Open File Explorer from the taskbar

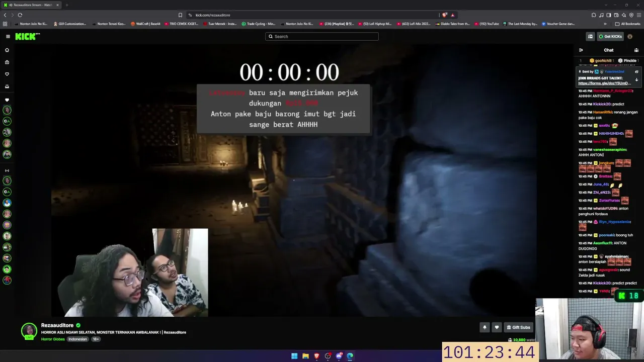tap(305, 356)
